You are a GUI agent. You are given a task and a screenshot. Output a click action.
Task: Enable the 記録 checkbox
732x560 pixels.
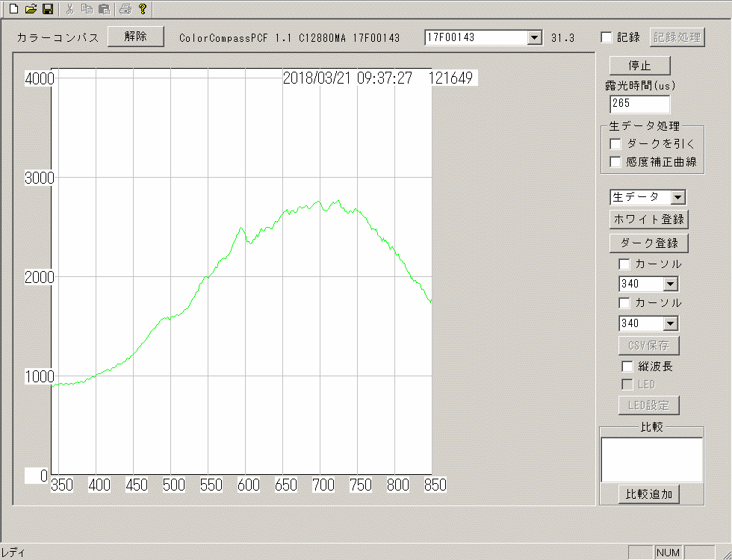click(x=606, y=37)
